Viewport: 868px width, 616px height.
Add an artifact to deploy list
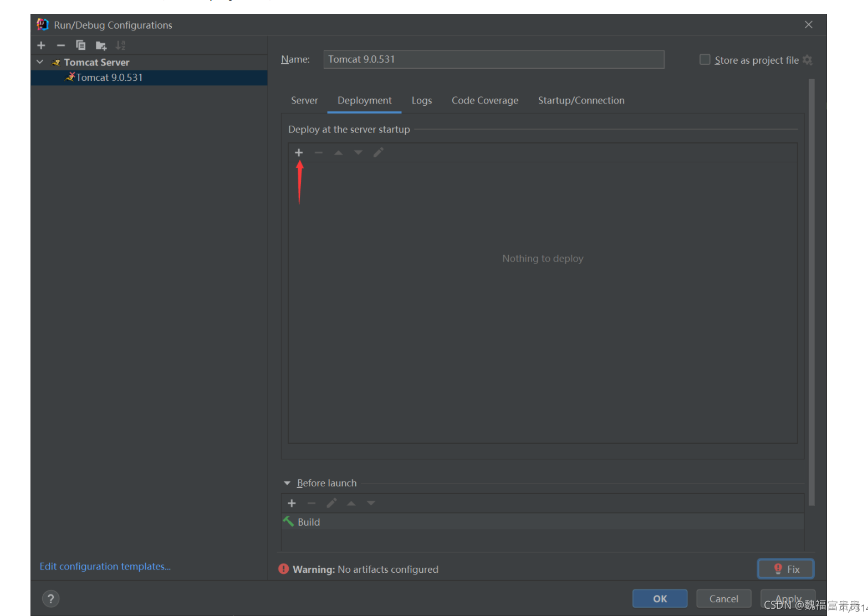(299, 152)
